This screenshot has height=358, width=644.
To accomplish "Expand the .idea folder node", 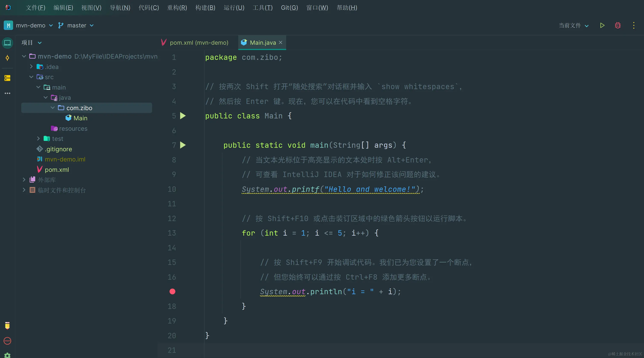I will pos(31,66).
